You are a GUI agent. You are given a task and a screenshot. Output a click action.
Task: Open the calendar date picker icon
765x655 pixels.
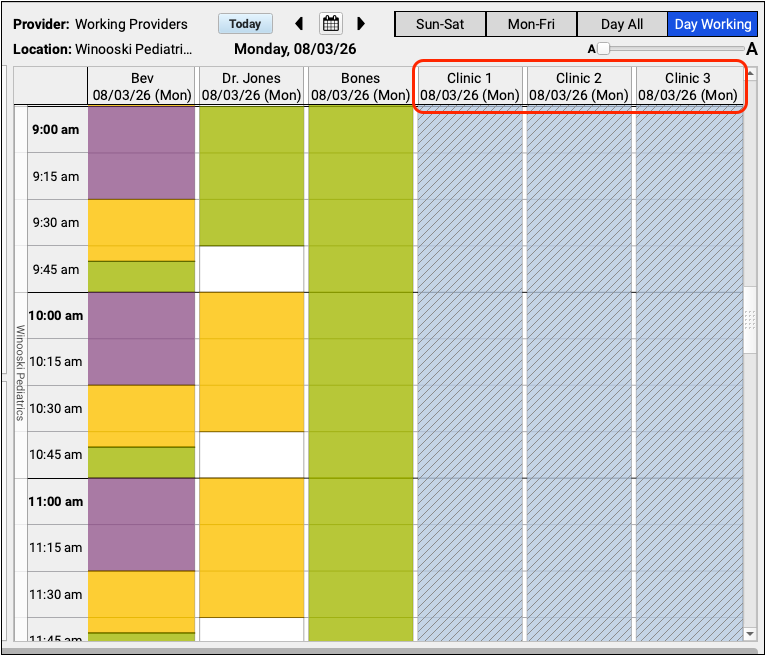[x=331, y=23]
